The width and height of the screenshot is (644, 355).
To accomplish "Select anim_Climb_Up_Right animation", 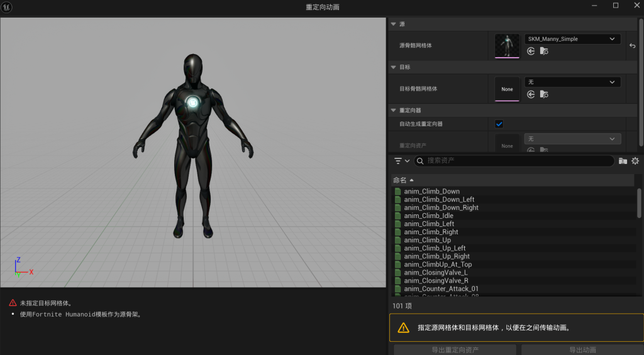I will coord(436,256).
